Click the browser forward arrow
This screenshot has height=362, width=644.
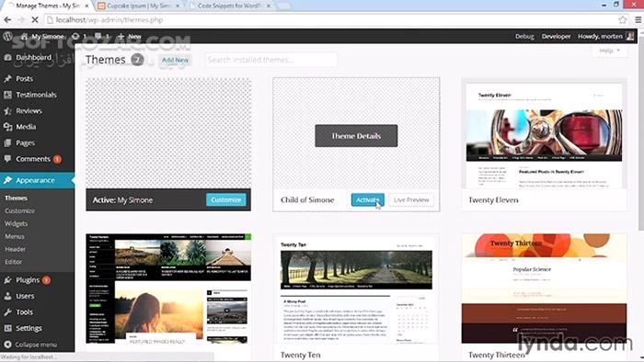(x=21, y=19)
